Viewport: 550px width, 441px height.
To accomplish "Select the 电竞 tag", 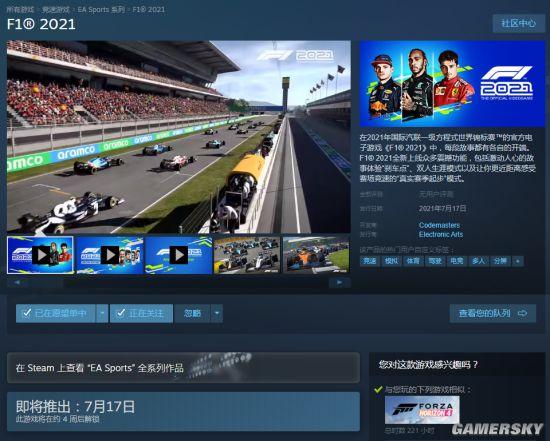I will tap(457, 261).
